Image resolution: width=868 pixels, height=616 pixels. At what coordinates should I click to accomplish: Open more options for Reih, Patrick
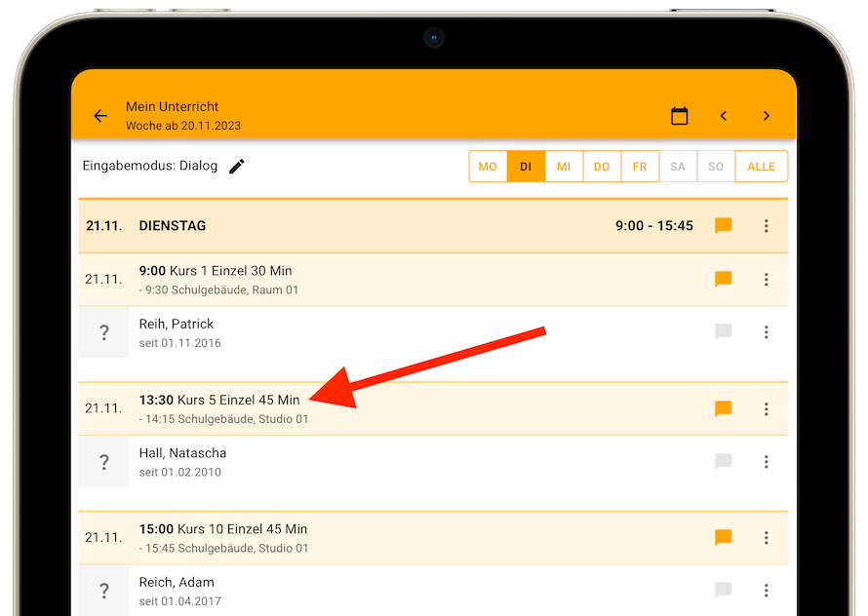coord(767,332)
